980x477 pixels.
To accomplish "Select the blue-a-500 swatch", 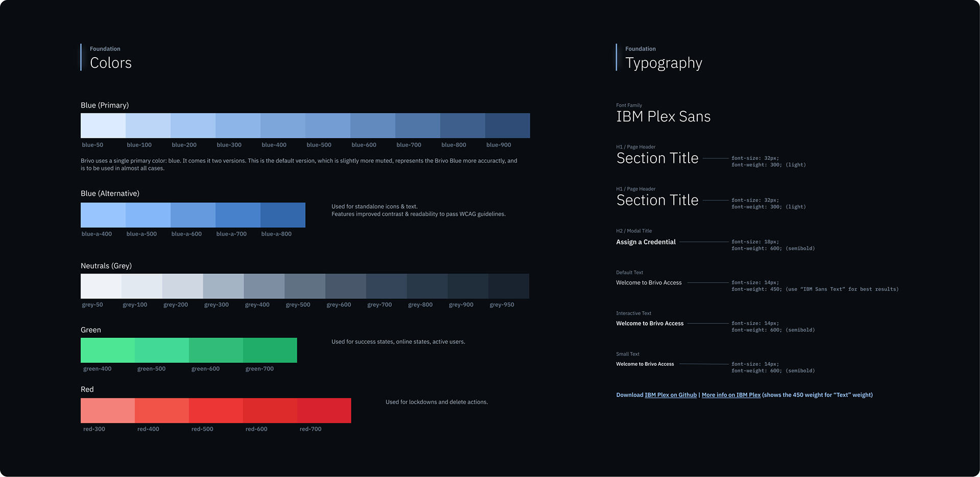I will coord(148,215).
